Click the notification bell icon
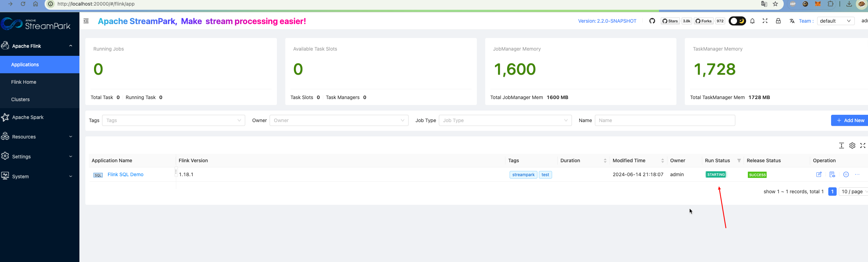This screenshot has width=868, height=262. click(x=752, y=21)
